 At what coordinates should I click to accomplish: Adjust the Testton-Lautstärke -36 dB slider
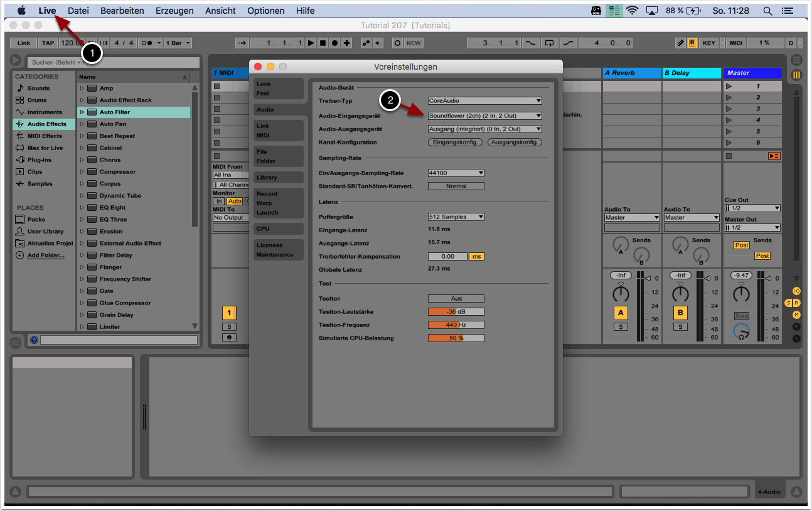pos(456,311)
